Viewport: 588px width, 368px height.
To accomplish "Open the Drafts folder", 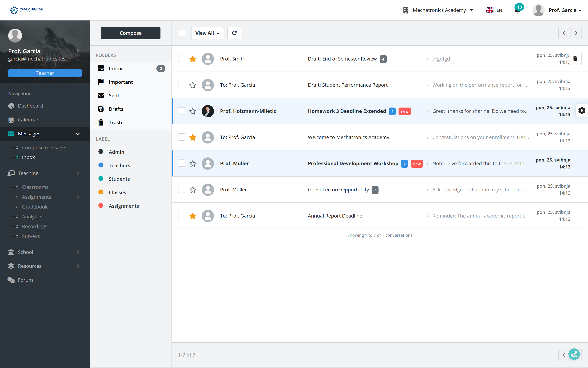I will 131,109.
